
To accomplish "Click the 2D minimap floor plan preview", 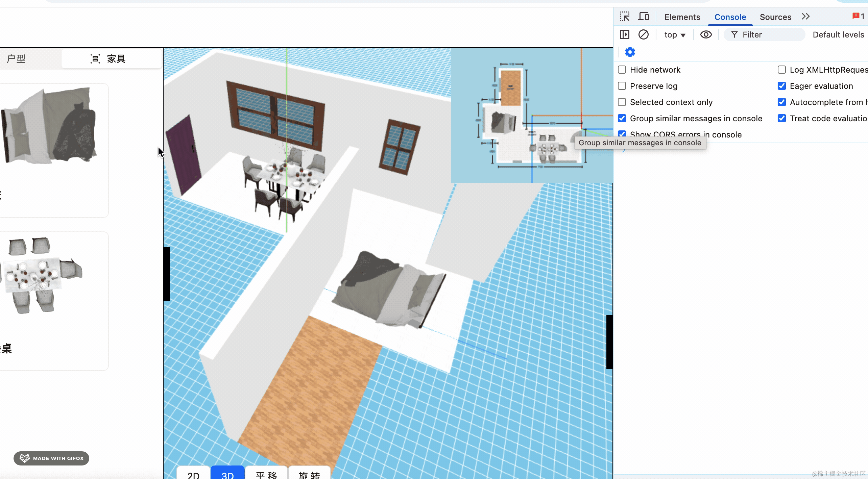I will point(532,115).
